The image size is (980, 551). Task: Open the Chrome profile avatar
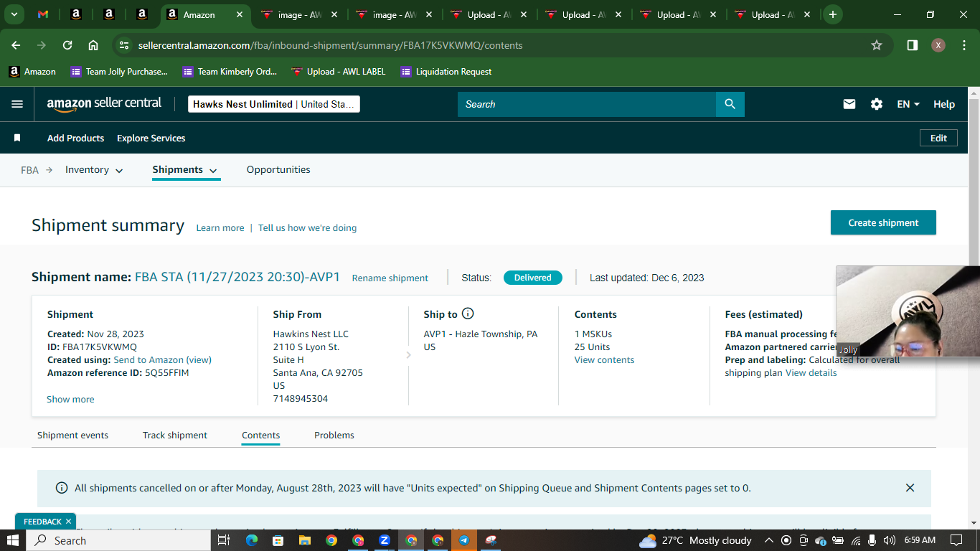938,45
